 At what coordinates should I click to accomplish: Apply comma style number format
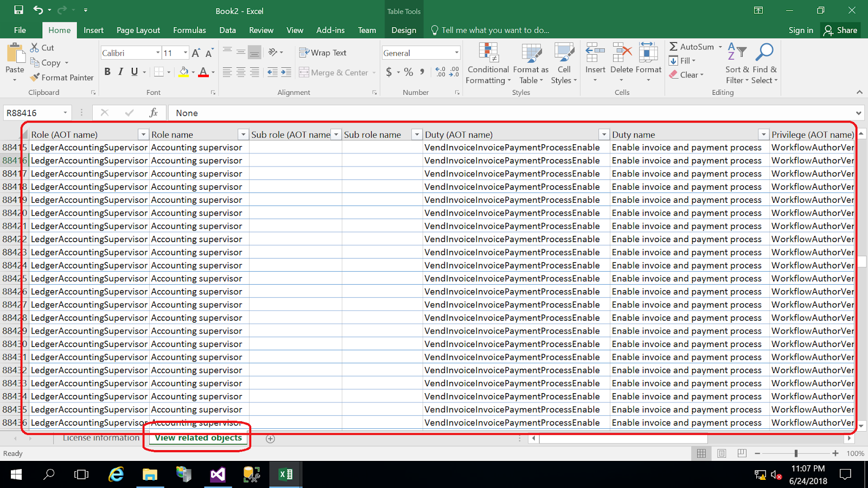[x=423, y=72]
